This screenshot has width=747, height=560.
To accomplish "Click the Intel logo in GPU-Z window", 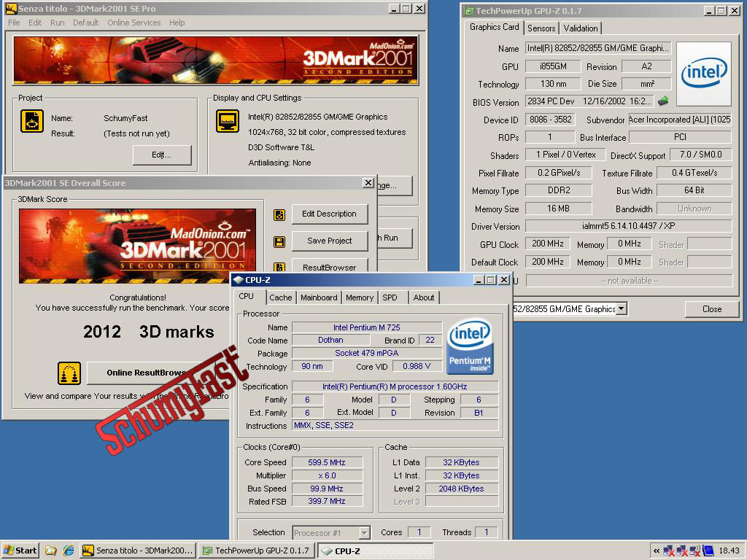I will (x=704, y=74).
